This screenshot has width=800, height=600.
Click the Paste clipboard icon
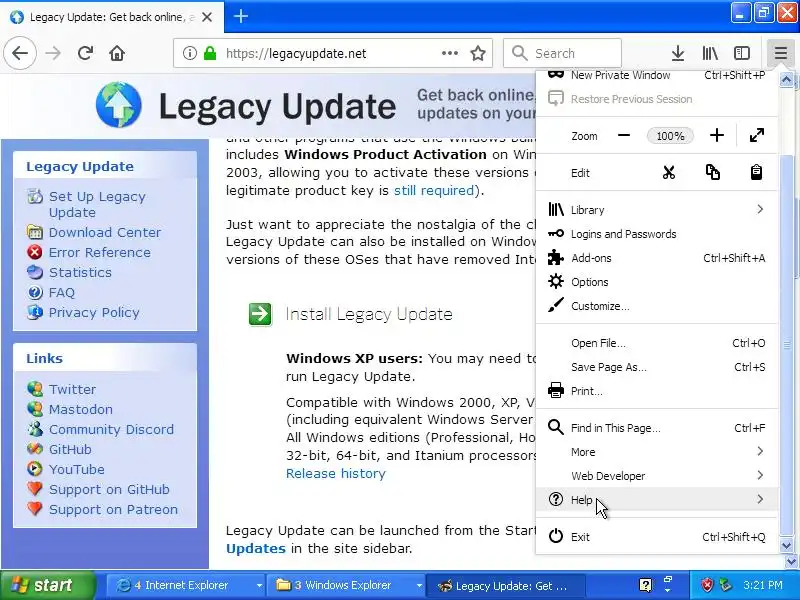click(756, 172)
